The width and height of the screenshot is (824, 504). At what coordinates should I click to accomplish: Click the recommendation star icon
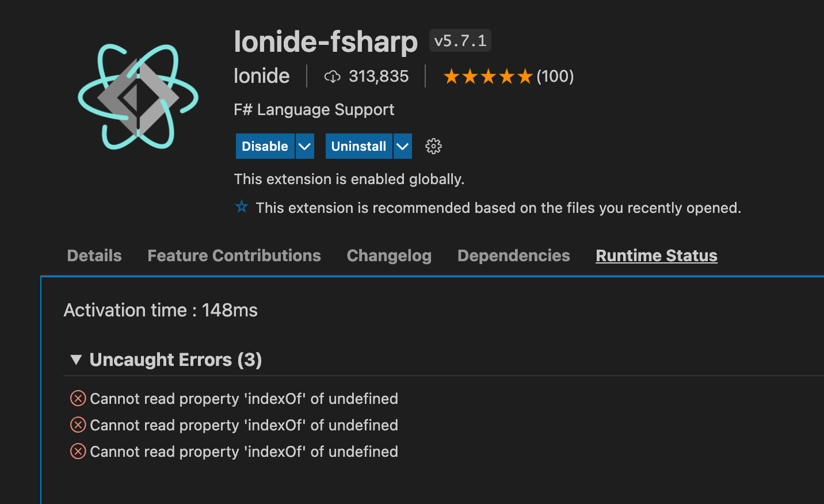241,207
